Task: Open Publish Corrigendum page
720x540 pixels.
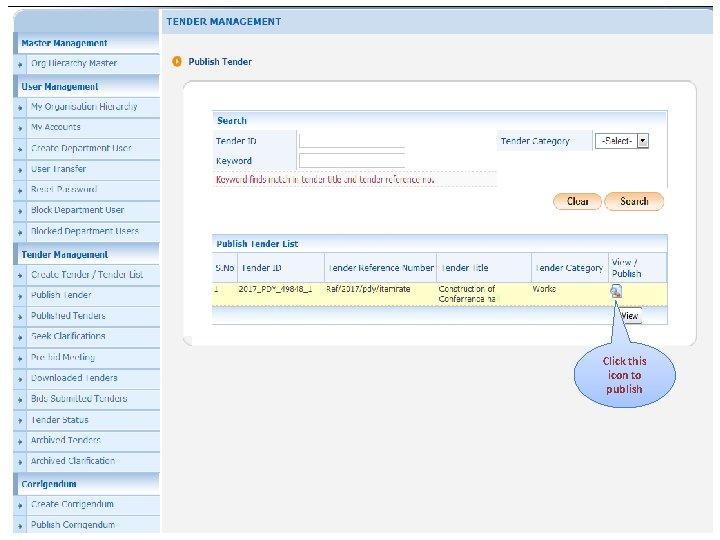Action: click(x=73, y=525)
